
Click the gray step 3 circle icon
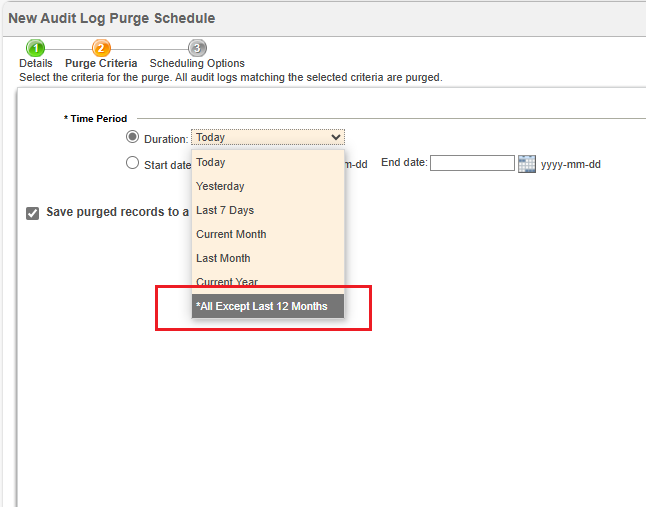[x=197, y=48]
